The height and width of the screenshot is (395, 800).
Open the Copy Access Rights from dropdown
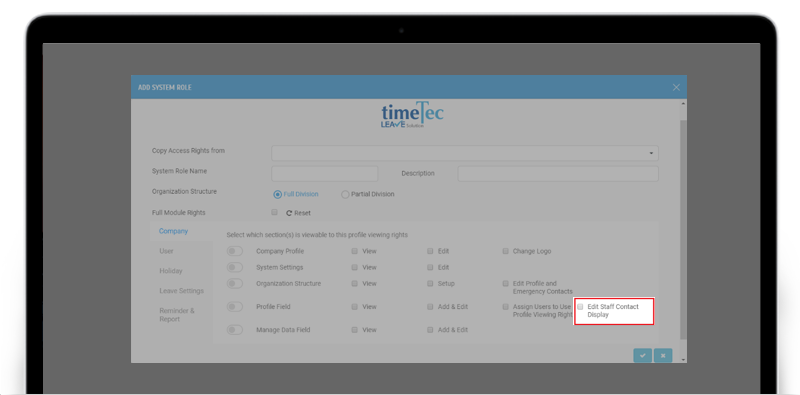pyautogui.click(x=464, y=153)
